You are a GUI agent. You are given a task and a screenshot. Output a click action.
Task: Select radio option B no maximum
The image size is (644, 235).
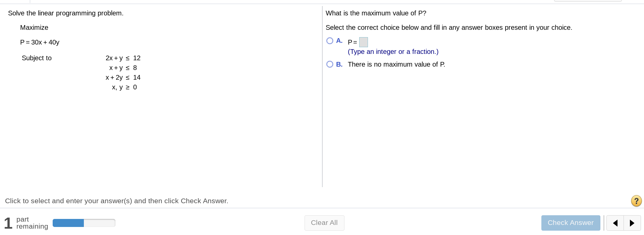(x=330, y=64)
